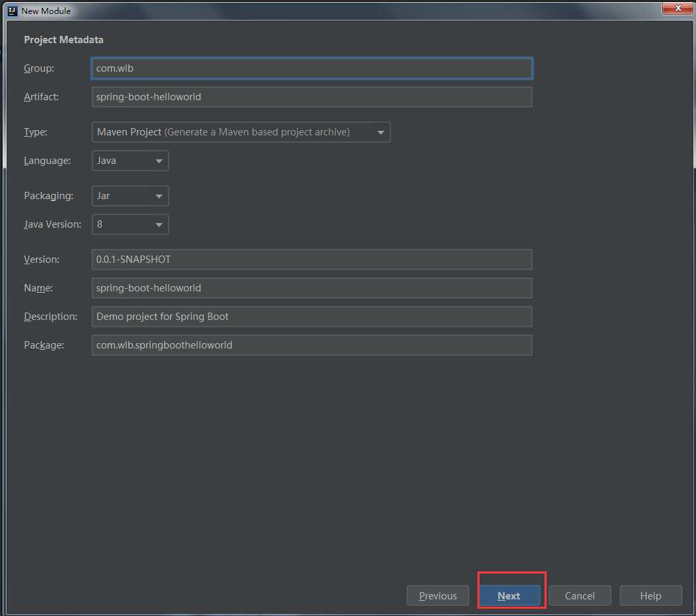Open the Type dropdown Maven Project
This screenshot has height=616, width=696.
pyautogui.click(x=241, y=132)
